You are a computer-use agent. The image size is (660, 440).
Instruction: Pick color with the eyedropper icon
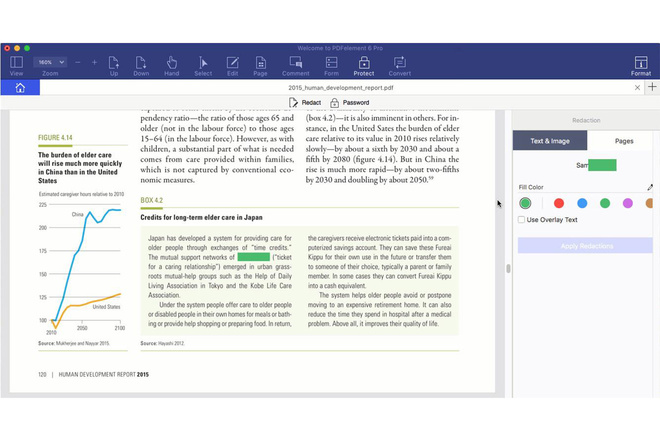coord(650,187)
